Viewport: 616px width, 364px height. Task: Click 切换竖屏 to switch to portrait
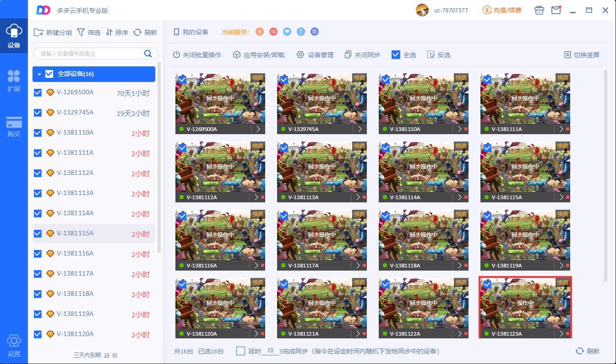coord(582,55)
